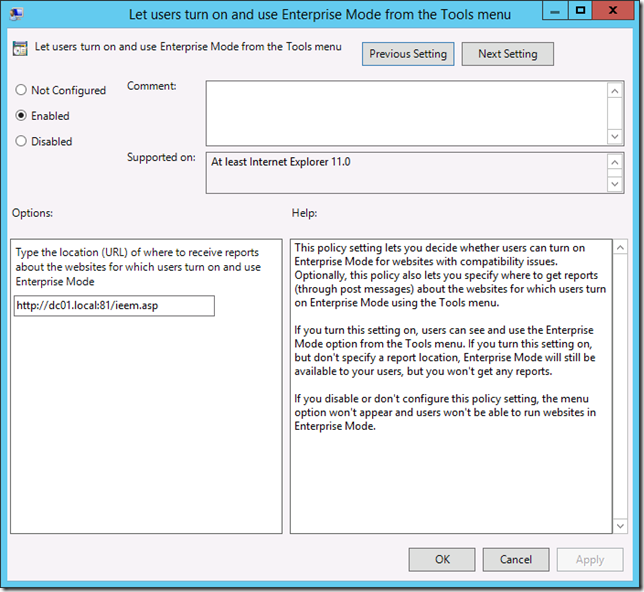Screen dimensions: 644x592
Task: Click inside the Comment text box
Action: coord(406,112)
